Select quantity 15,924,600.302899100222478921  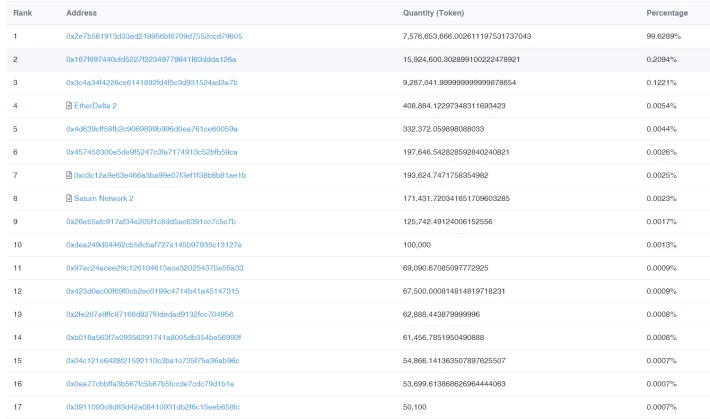pos(461,59)
